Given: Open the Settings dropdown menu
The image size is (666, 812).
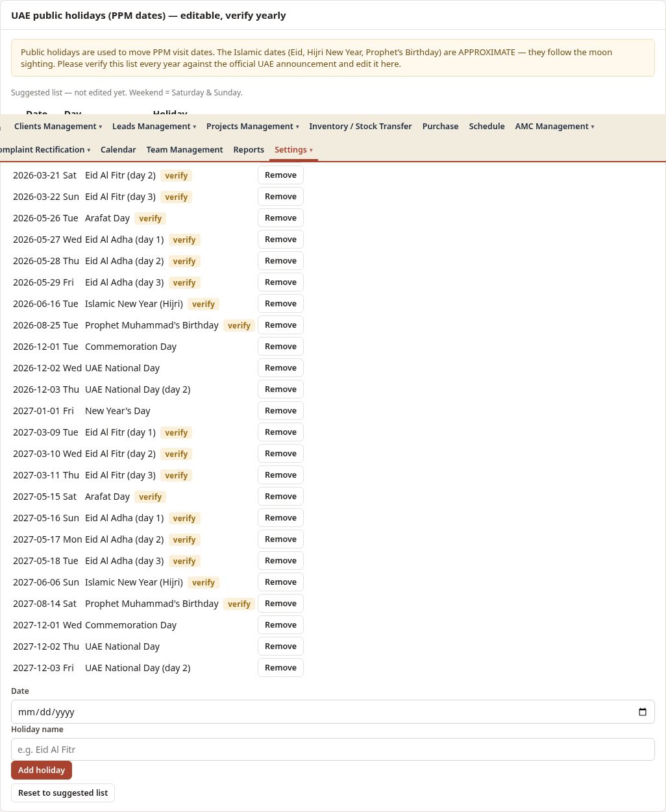Looking at the screenshot, I should (293, 150).
